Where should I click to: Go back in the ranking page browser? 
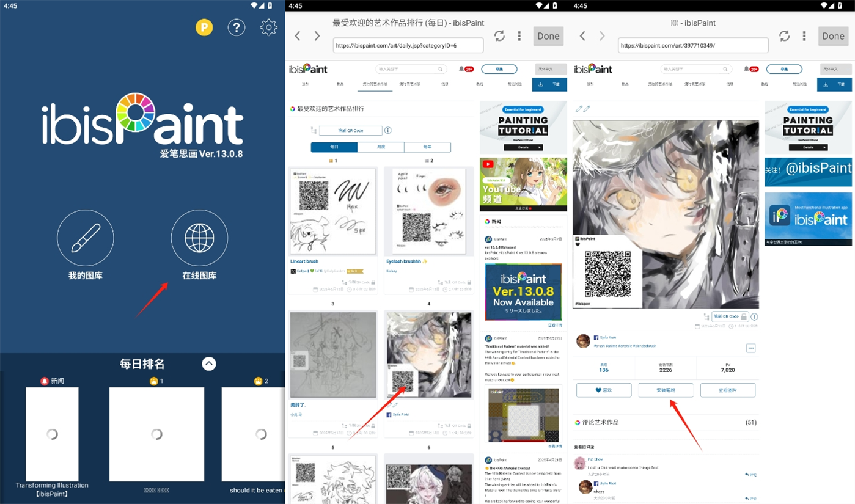298,36
